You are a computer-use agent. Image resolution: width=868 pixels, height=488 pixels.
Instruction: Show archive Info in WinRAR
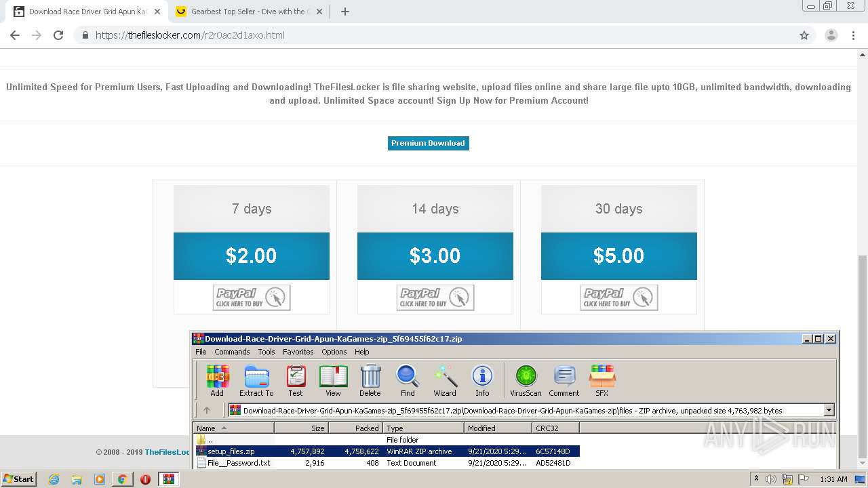pyautogui.click(x=482, y=380)
